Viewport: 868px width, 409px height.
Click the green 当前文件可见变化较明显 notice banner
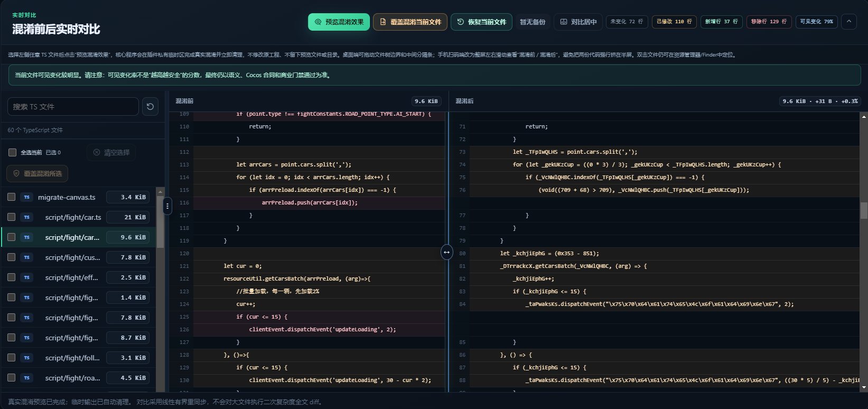point(434,75)
